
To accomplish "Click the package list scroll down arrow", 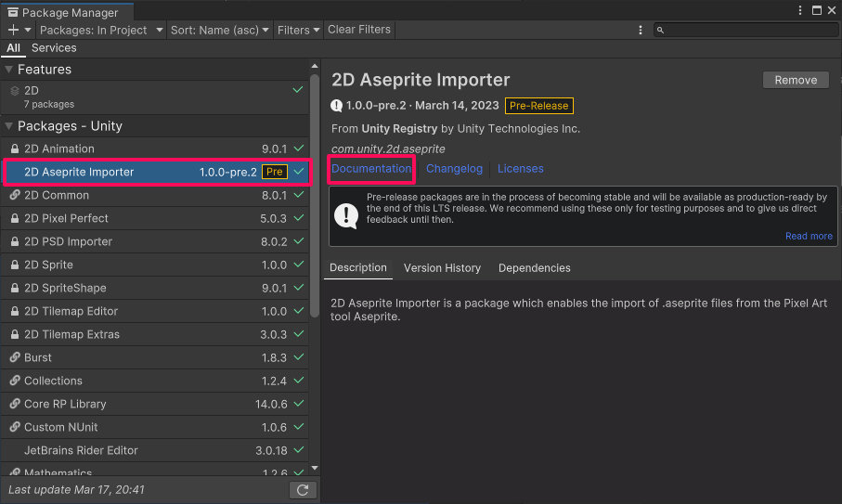I will coord(315,468).
